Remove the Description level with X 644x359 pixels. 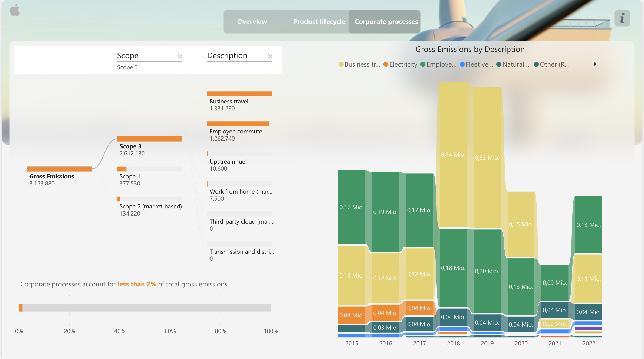270,56
